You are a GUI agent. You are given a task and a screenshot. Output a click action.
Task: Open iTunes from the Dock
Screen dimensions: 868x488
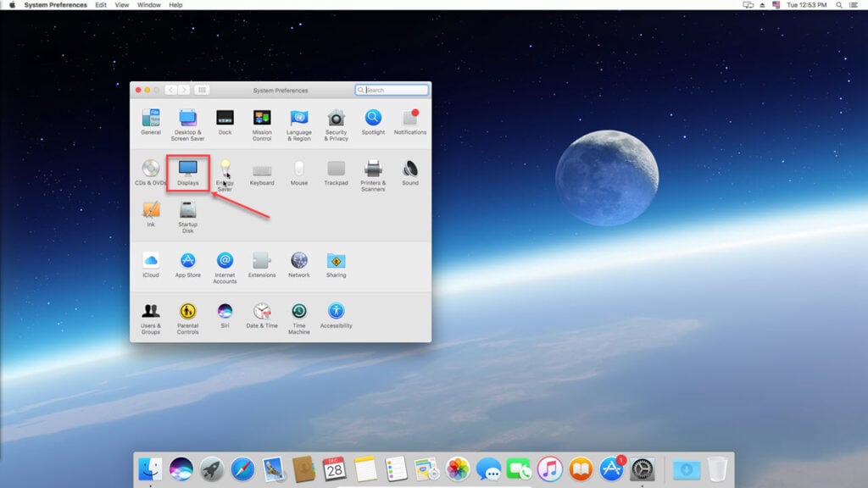pos(549,469)
